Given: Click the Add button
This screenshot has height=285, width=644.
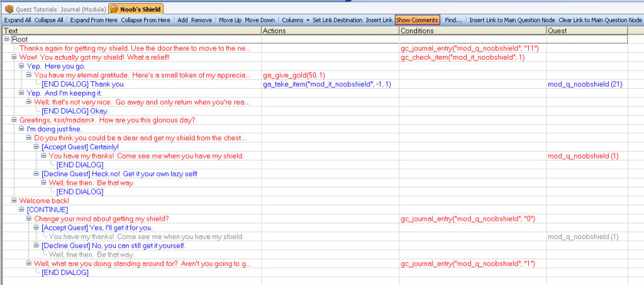Looking at the screenshot, I should [x=182, y=20].
